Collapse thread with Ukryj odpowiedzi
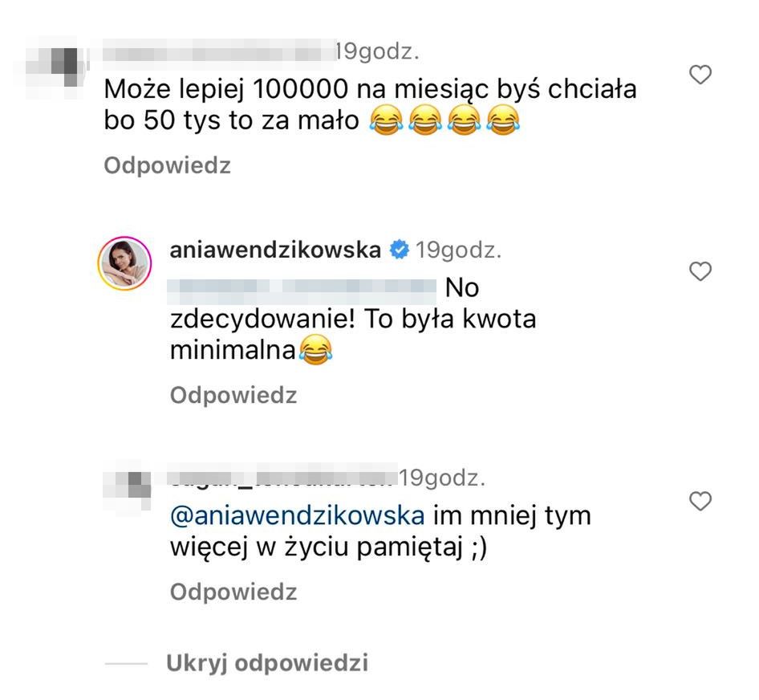Screen dimensions: 759x700 [x=266, y=663]
